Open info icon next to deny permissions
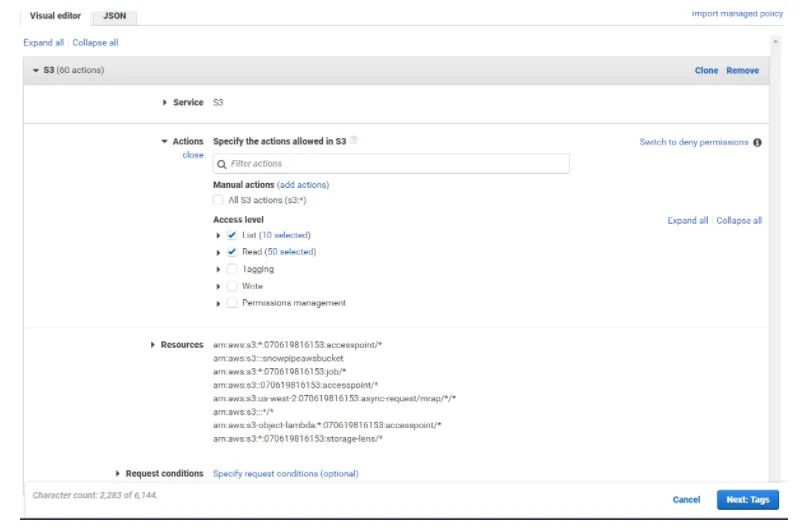Image resolution: width=806 pixels, height=532 pixels. (757, 142)
